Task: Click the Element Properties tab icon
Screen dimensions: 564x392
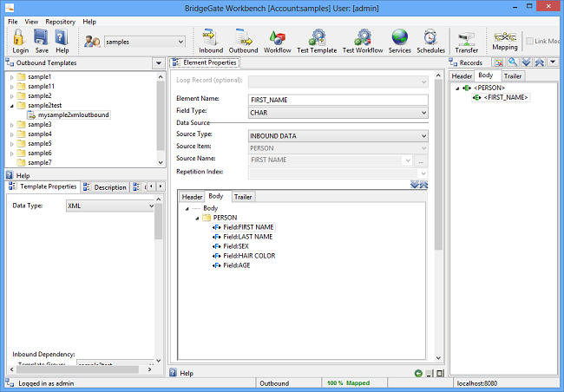Action: [x=176, y=62]
